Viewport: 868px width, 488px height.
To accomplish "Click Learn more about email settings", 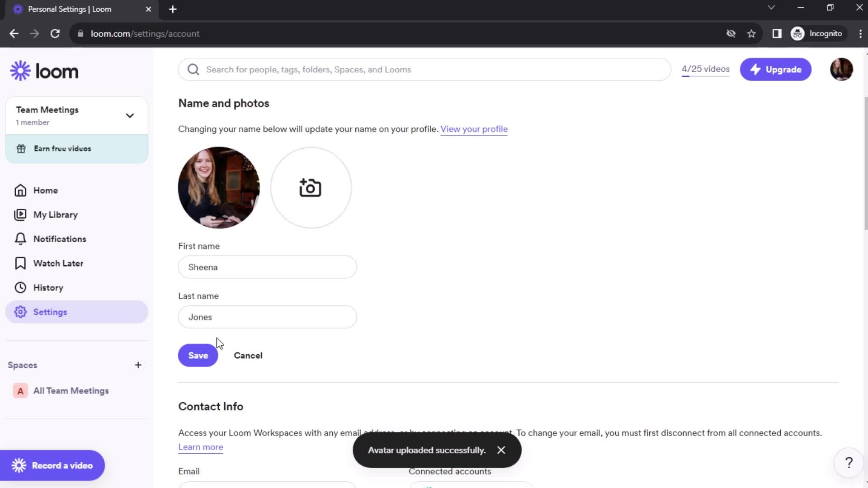I will point(200,447).
